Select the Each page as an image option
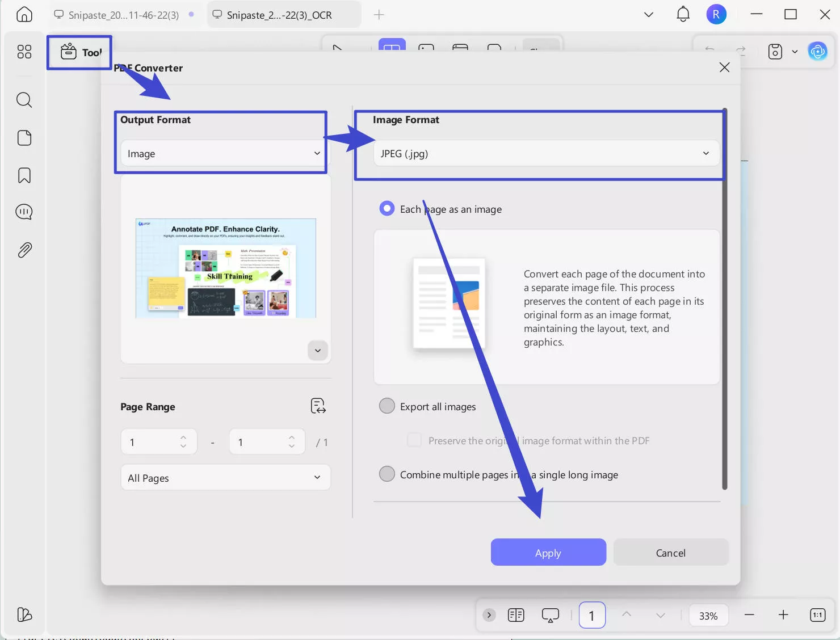The width and height of the screenshot is (840, 640). [387, 208]
